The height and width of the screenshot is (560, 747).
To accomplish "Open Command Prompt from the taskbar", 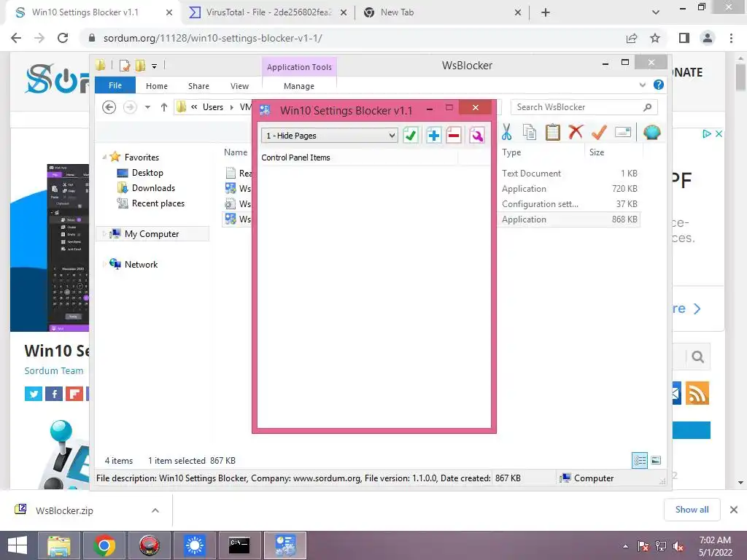I will point(239,545).
